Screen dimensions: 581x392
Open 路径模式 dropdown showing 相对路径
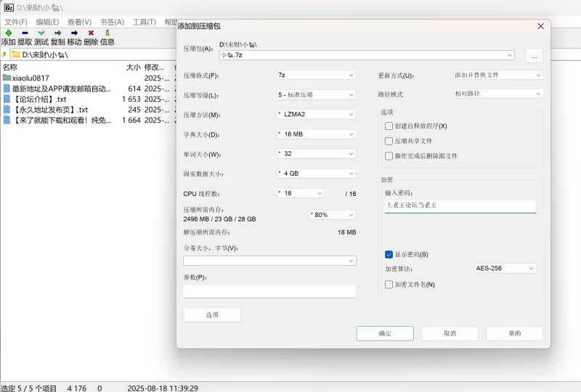tap(498, 94)
